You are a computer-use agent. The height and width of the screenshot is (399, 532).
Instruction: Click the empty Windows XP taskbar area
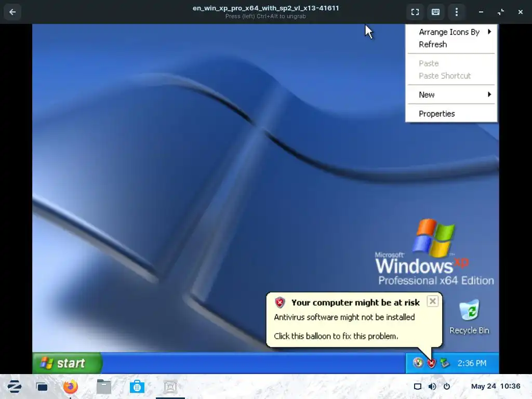[x=254, y=363]
